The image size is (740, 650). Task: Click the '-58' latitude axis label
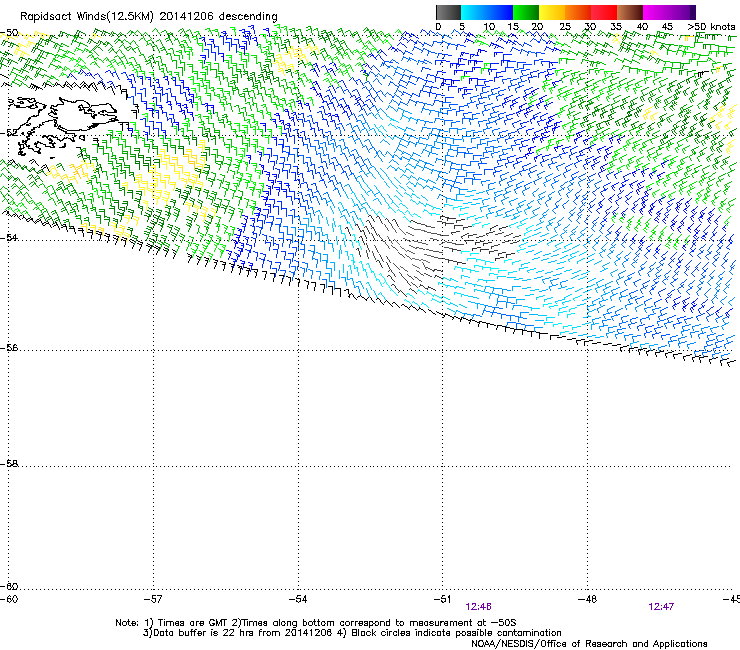click(x=9, y=464)
